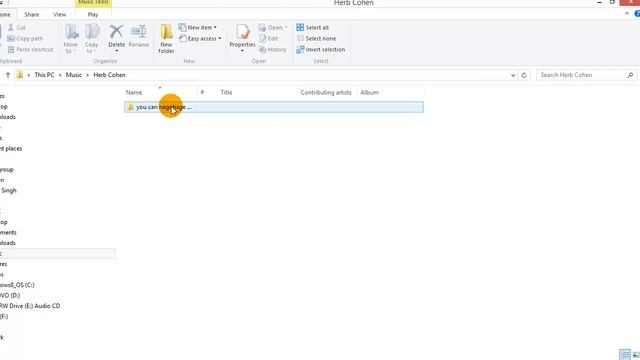Open RW Drive (E:) Audio CD in sidebar

(x=30, y=306)
